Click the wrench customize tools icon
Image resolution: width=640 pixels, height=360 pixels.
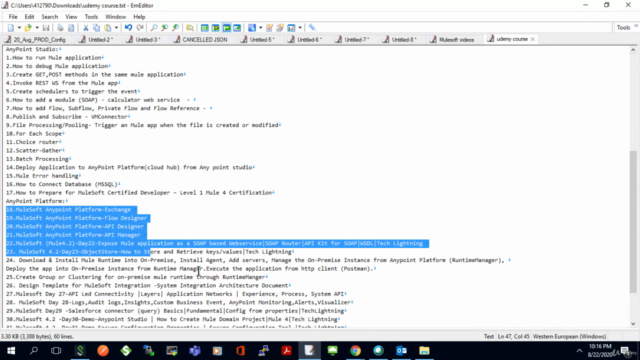pos(312,28)
